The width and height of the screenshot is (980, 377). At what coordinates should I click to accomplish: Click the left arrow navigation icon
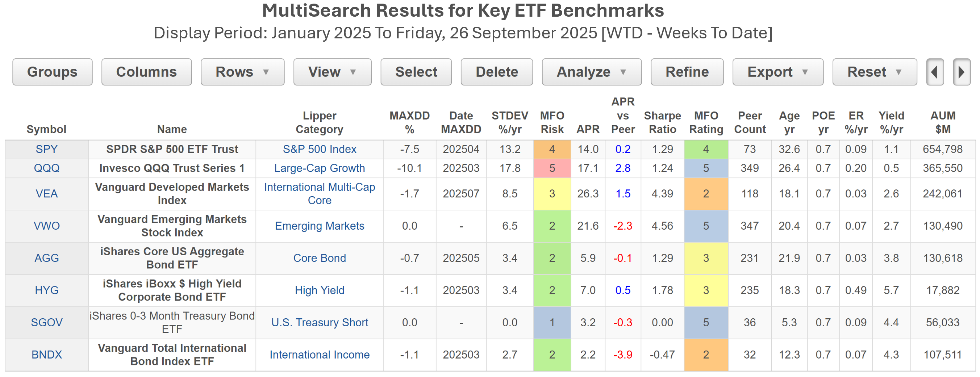point(935,72)
